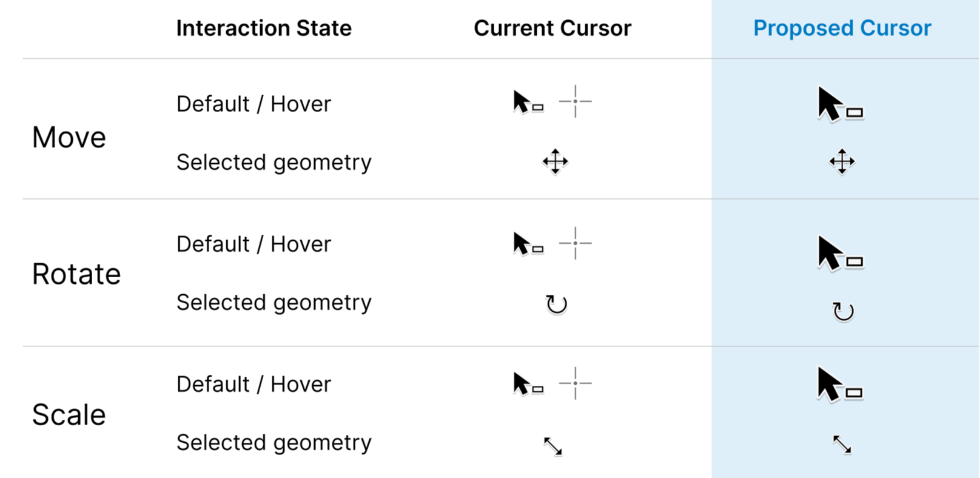Click the Interaction State column header
Image resolution: width=980 pixels, height=478 pixels.
tap(264, 28)
